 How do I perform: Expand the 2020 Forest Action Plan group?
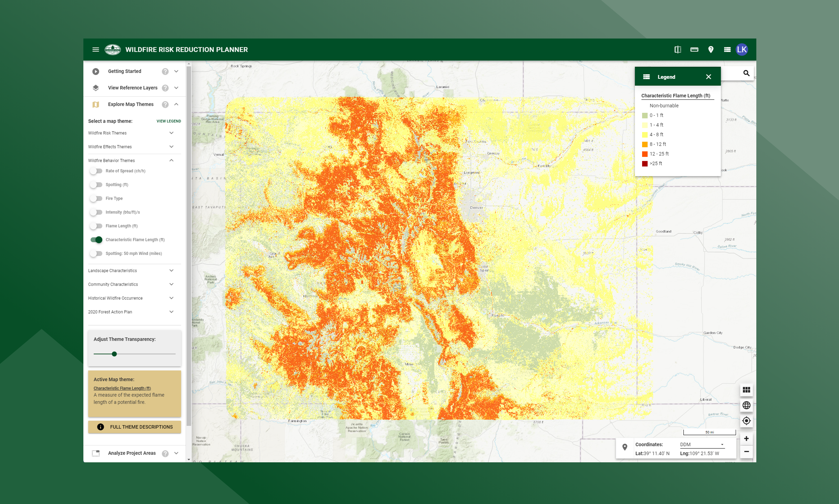(171, 312)
